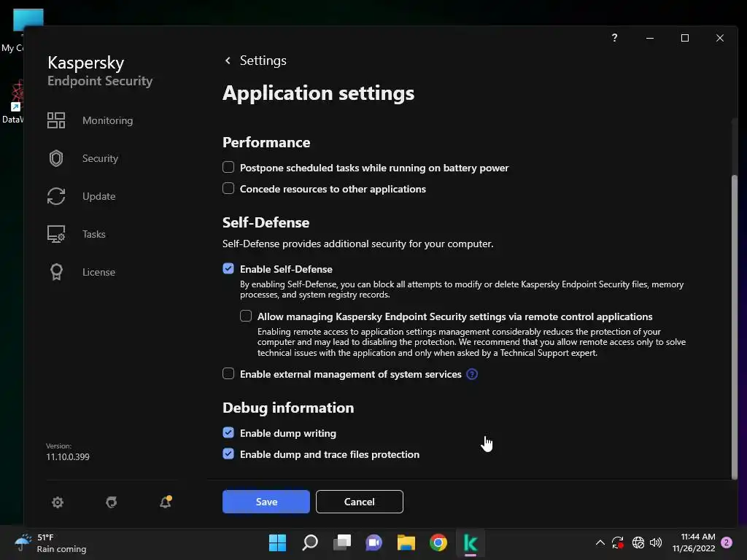This screenshot has height=560, width=747.
Task: Select Update in the sidebar
Action: (98, 196)
